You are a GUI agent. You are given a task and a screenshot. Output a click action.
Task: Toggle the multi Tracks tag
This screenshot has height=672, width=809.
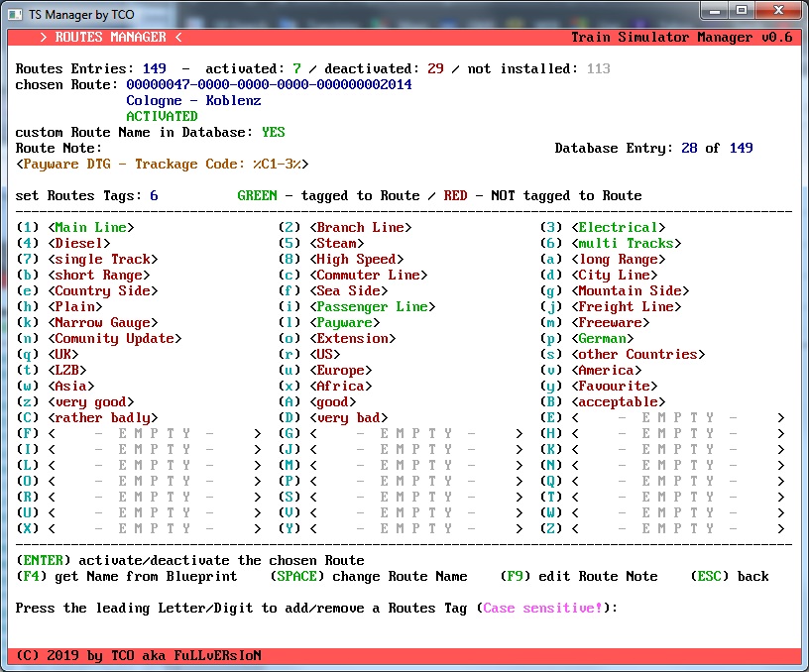(x=611, y=244)
